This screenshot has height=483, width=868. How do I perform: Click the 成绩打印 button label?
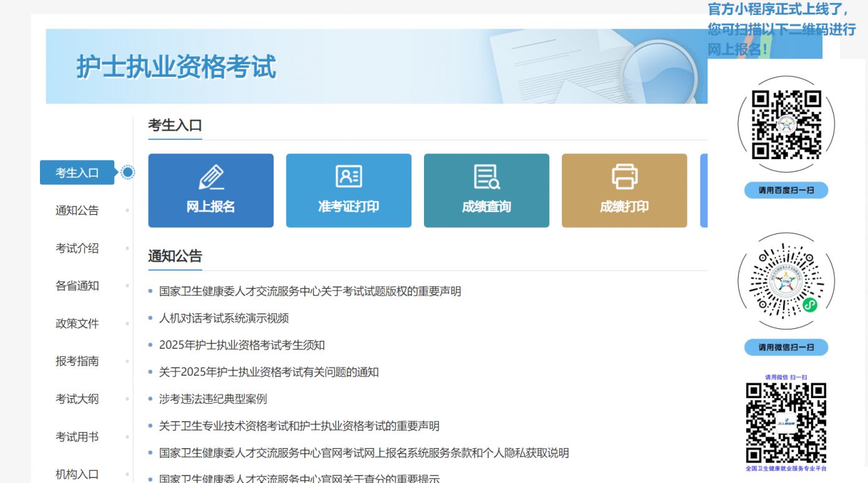624,207
